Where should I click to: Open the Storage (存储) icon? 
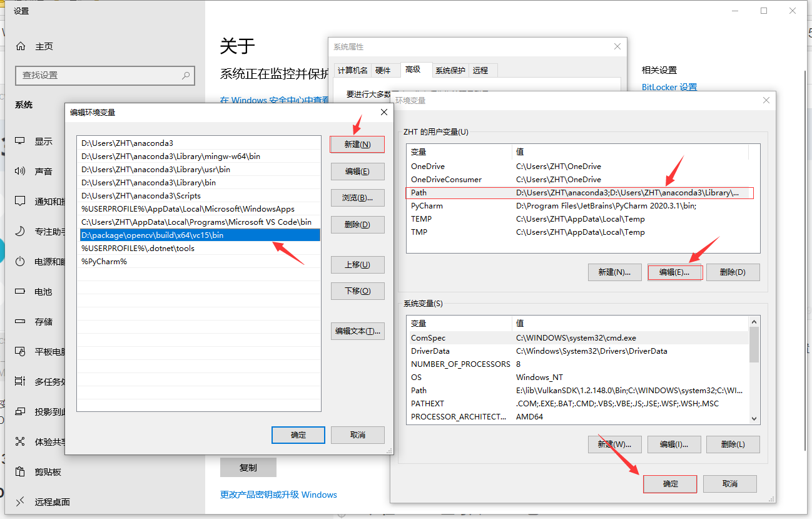tap(21, 322)
